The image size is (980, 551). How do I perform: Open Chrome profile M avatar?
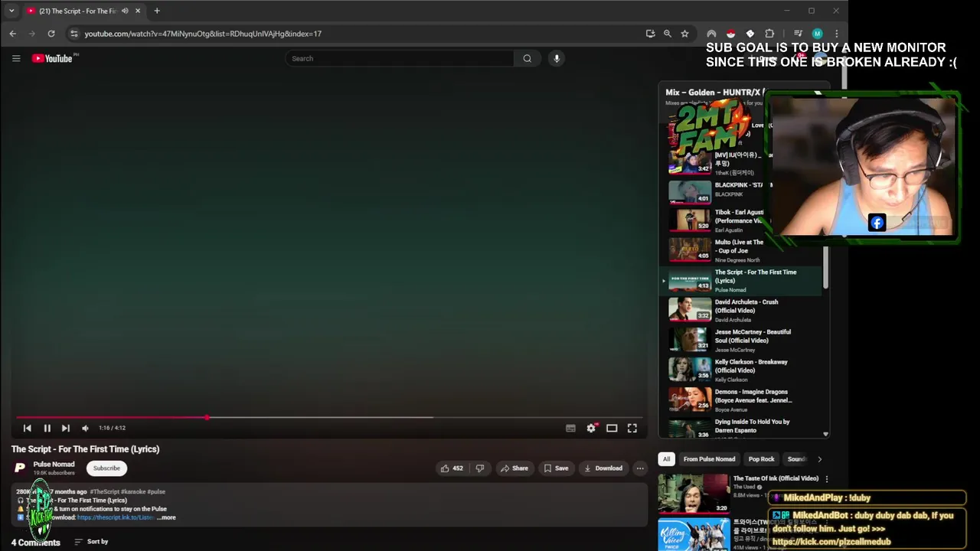[817, 34]
